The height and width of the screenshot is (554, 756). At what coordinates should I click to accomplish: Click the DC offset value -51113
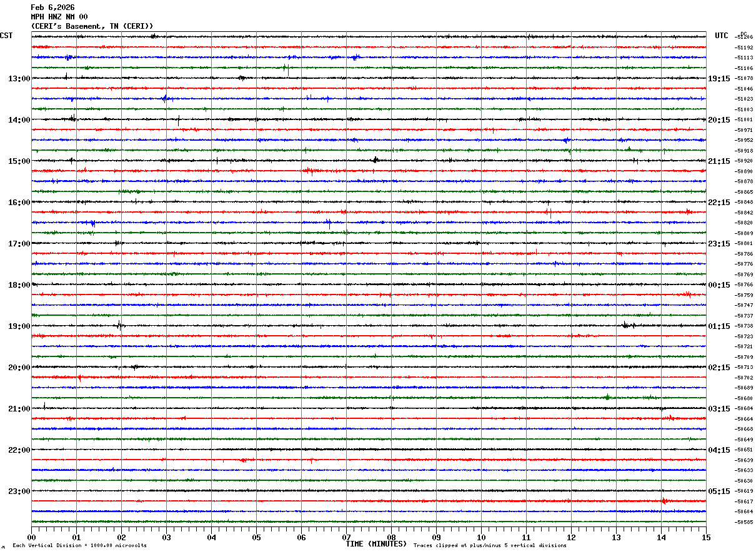tap(744, 58)
